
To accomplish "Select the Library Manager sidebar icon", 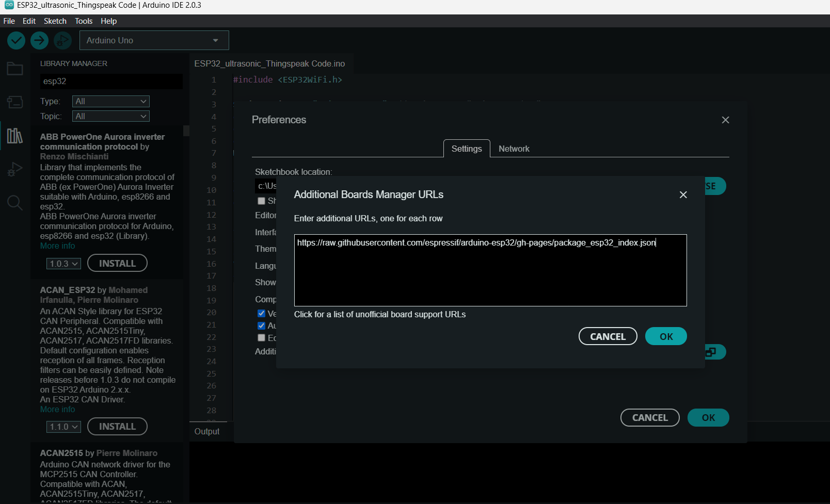I will click(x=14, y=136).
